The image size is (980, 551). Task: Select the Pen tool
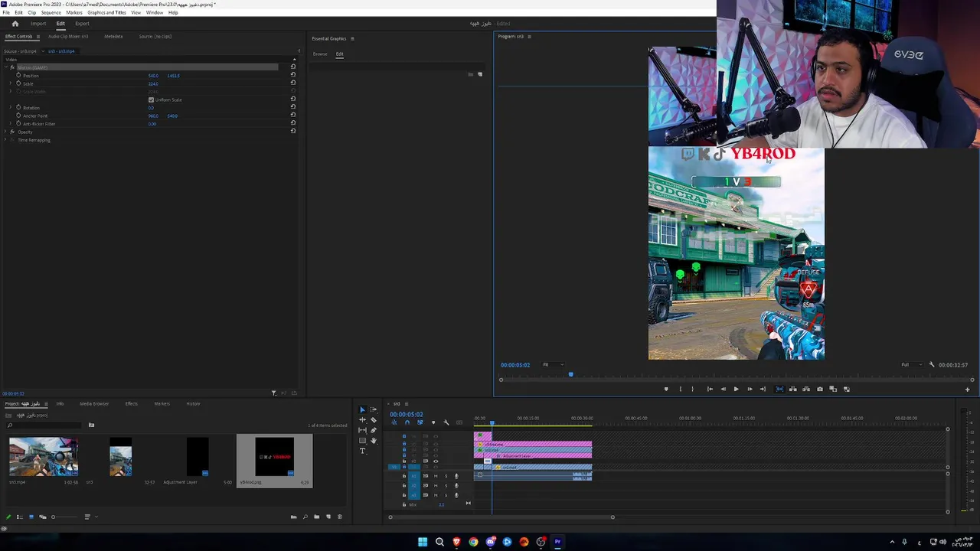coord(374,430)
